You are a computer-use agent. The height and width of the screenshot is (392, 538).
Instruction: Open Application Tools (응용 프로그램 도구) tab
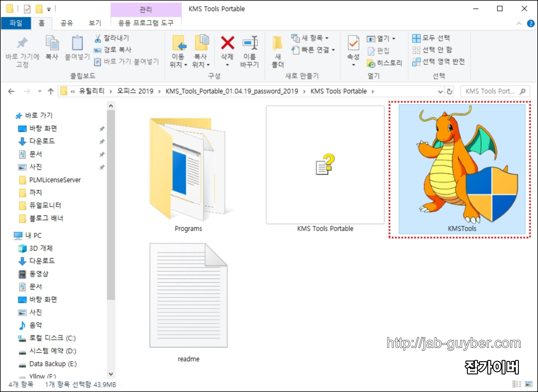tap(146, 23)
